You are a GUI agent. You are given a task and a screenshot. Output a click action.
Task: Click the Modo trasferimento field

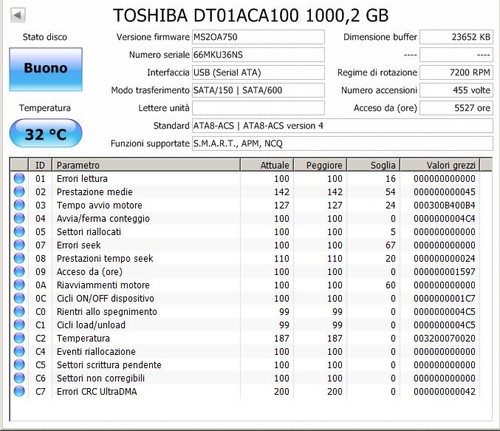[x=258, y=90]
